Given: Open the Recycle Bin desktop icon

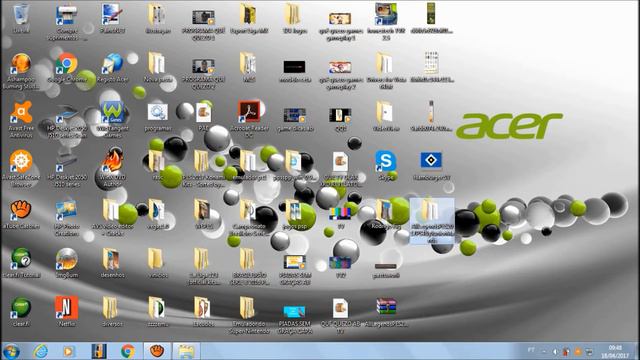Looking at the screenshot, I should [20, 15].
